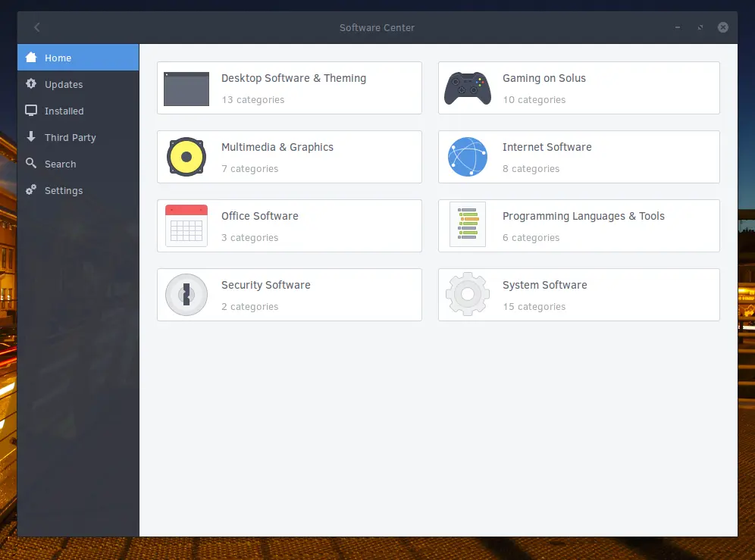Open Settings from the sidebar
This screenshot has height=560, width=755.
coord(78,190)
